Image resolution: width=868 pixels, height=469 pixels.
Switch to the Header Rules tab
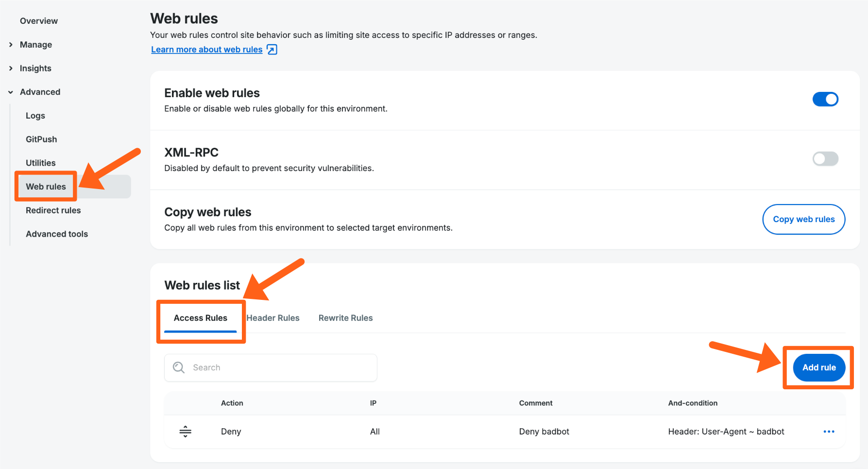[x=272, y=318]
